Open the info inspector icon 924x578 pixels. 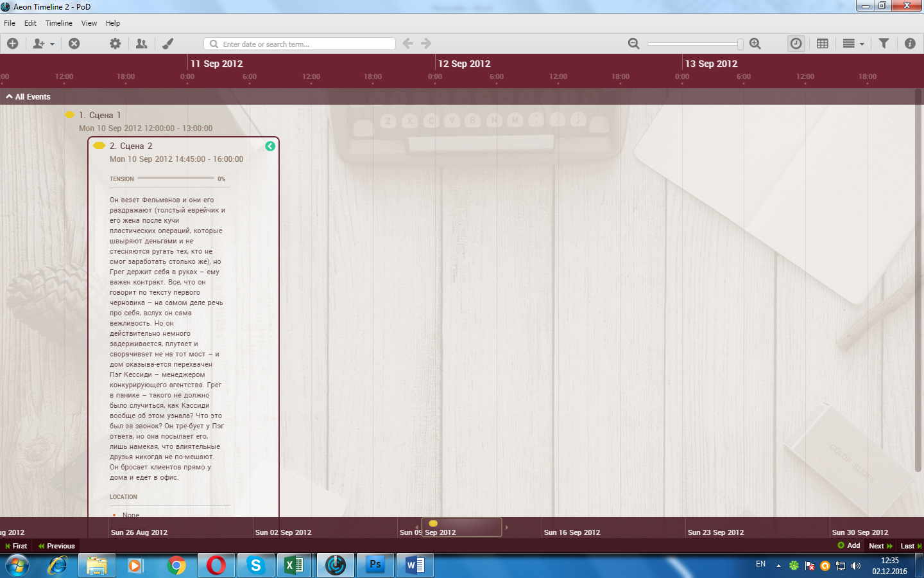coord(910,44)
